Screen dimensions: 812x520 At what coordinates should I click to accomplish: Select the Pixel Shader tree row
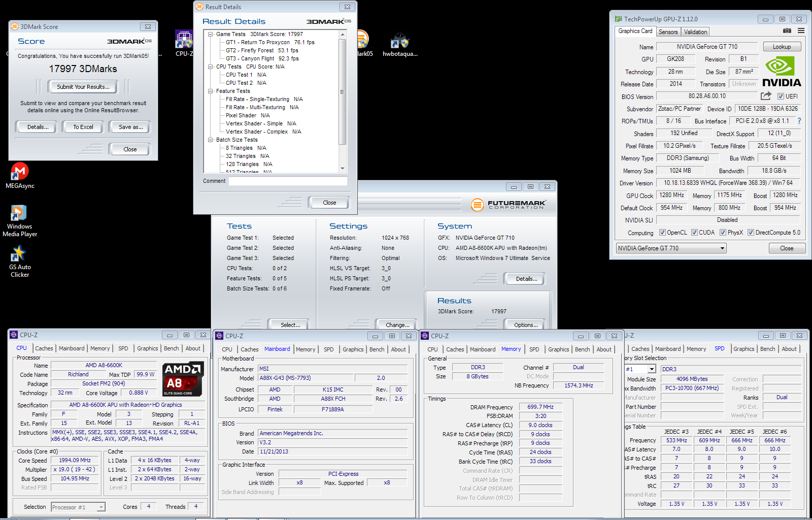point(248,115)
